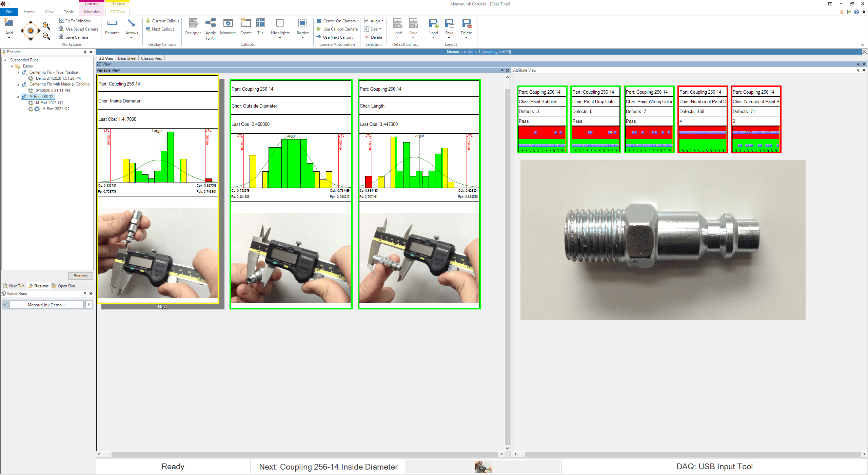Toggle MeasurLink Demo 1 checkmark
This screenshot has width=868, height=475.
[x=5, y=305]
